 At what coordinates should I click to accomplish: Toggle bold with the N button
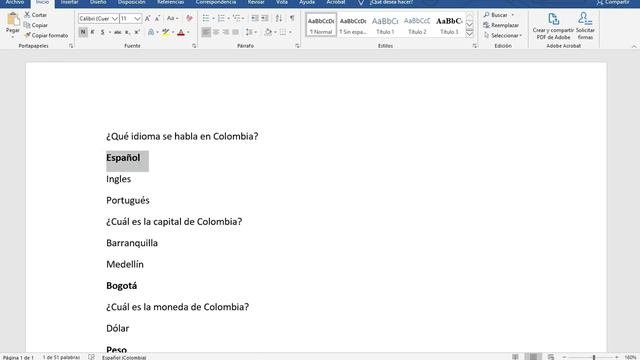pos(83,32)
